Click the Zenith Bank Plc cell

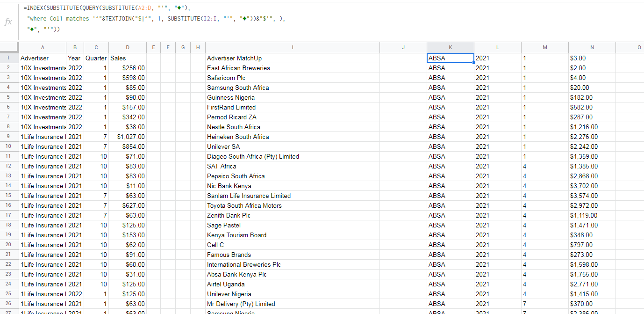pyautogui.click(x=293, y=215)
